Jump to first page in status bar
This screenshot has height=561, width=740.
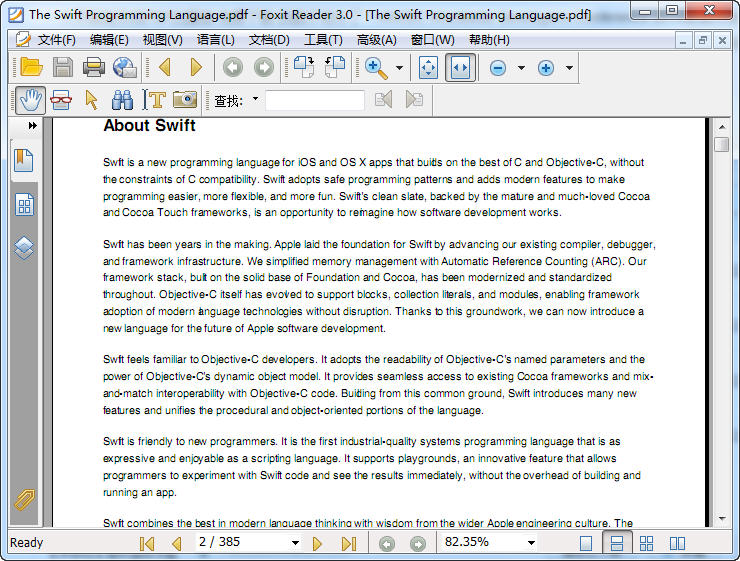147,544
